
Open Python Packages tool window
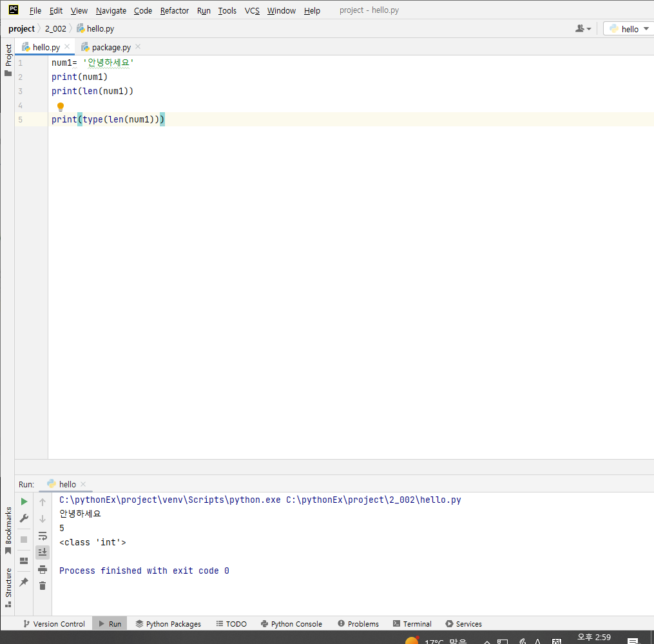click(x=169, y=624)
